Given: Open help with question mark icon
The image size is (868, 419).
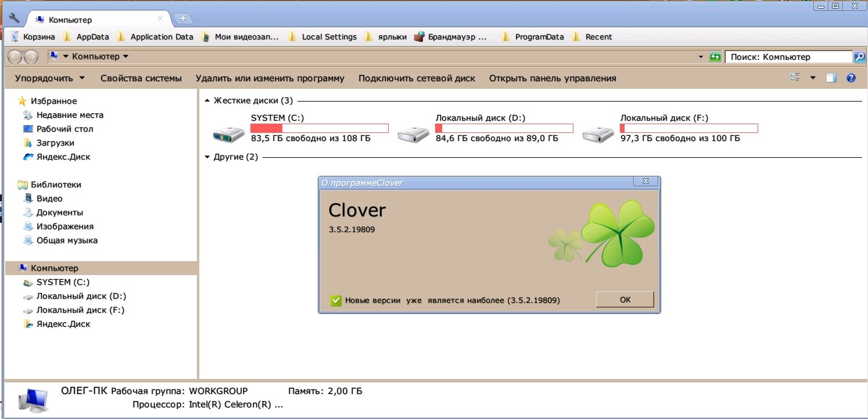Looking at the screenshot, I should coord(851,78).
